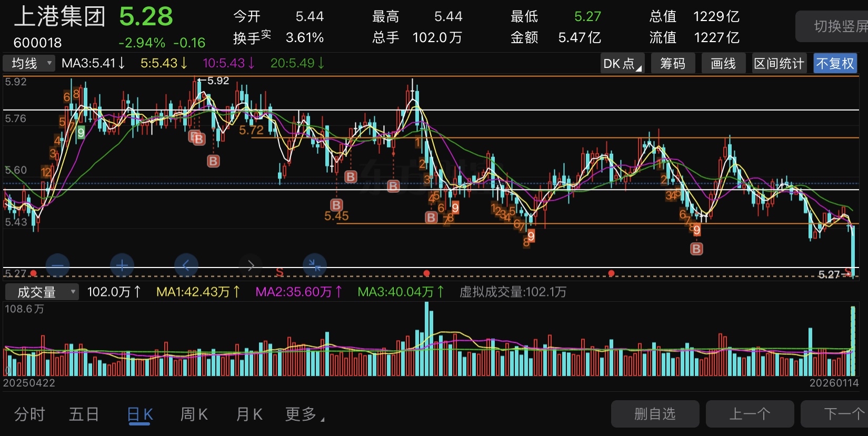Open the 均线 indicator dropdown
Image resolution: width=868 pixels, height=436 pixels.
pos(29,63)
